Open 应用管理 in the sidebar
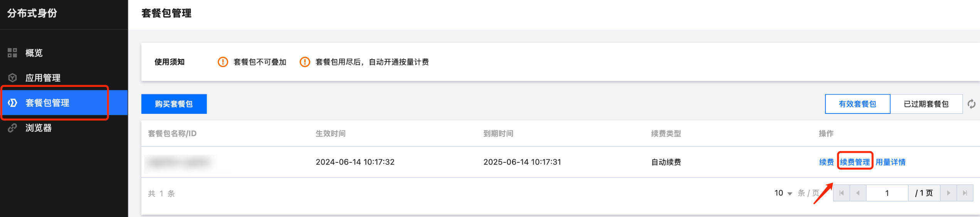 pyautogui.click(x=43, y=78)
